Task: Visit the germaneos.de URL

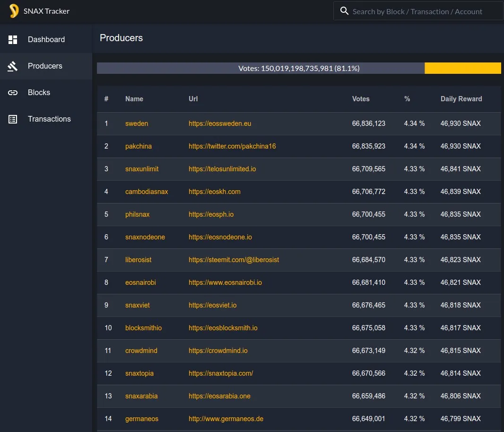Action: click(226, 419)
